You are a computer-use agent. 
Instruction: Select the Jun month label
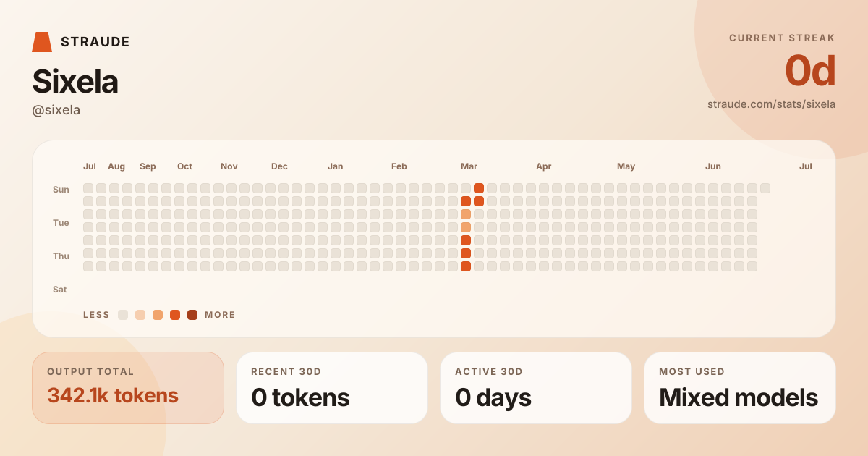[713, 166]
